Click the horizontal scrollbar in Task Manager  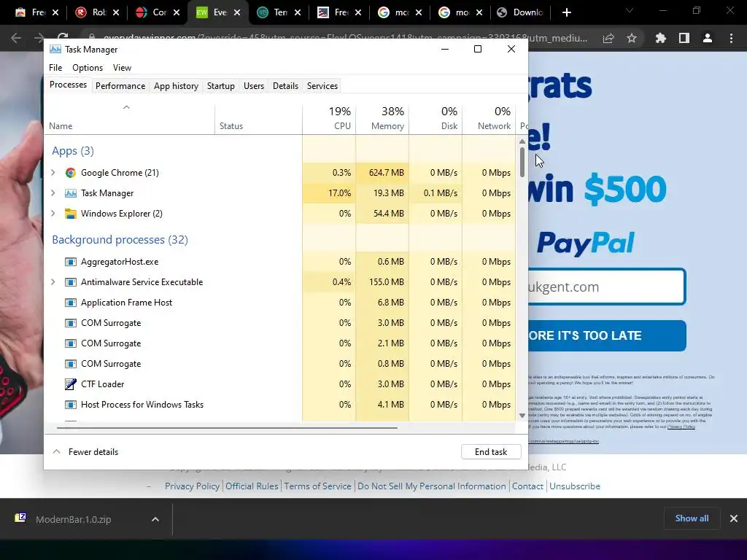coord(227,428)
